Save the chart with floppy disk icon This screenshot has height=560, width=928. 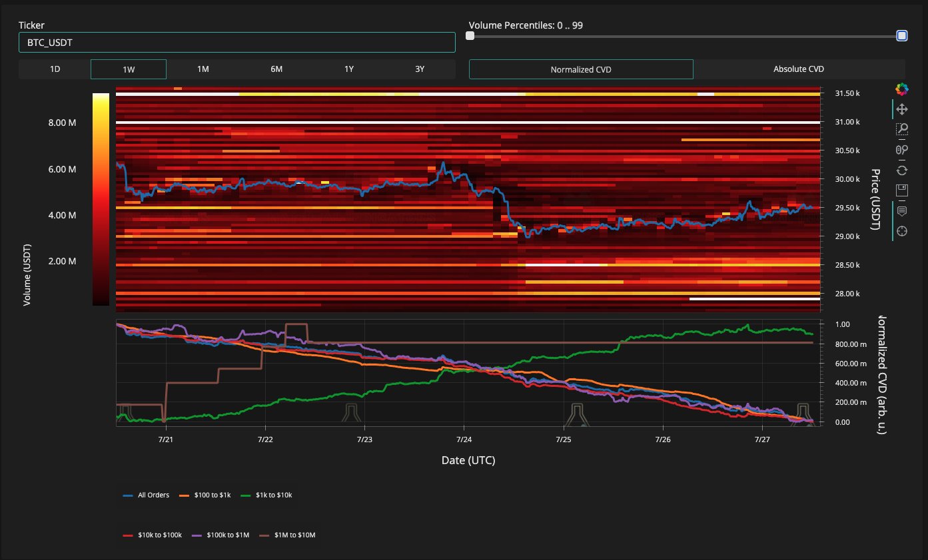pos(902,190)
